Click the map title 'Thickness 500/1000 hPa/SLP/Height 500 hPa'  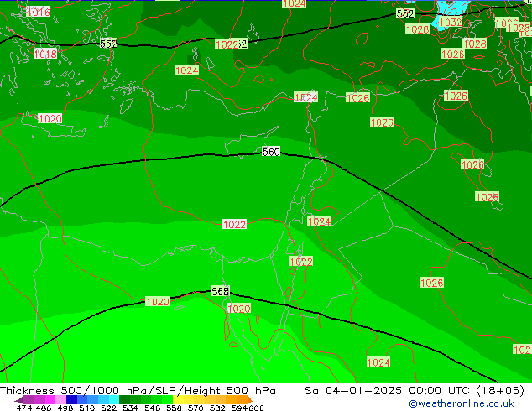(138, 391)
